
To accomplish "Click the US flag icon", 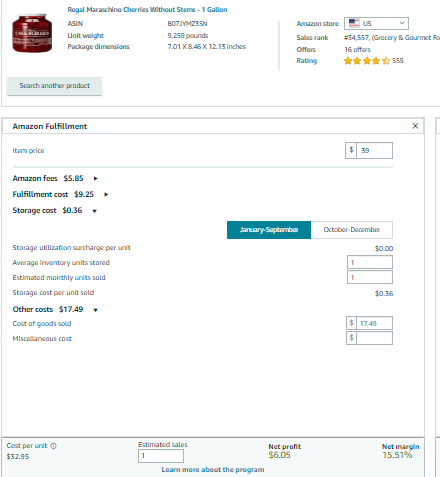I will pos(354,23).
